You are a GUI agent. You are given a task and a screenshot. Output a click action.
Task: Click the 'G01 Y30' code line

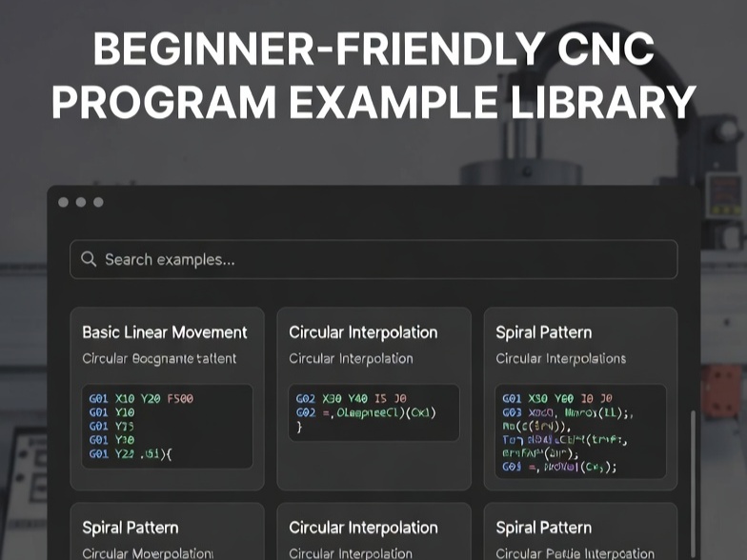[x=112, y=440]
